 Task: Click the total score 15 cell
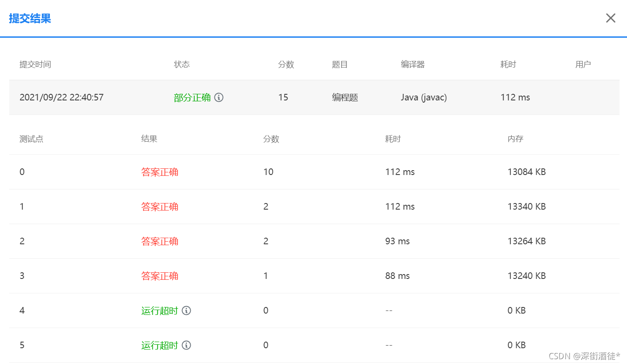(283, 97)
